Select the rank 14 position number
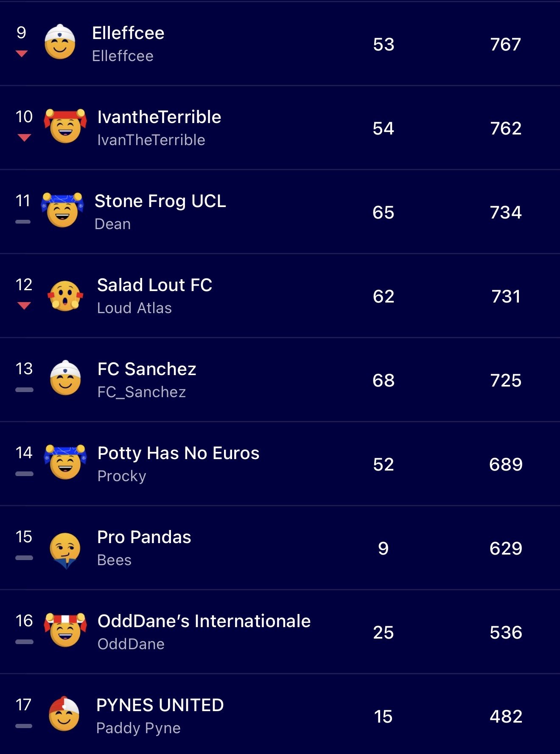The image size is (560, 754). (x=24, y=453)
